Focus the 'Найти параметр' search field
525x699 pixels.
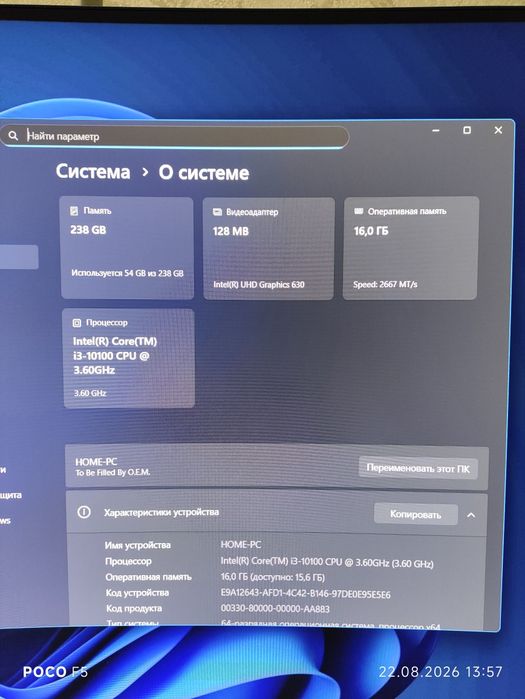175,136
